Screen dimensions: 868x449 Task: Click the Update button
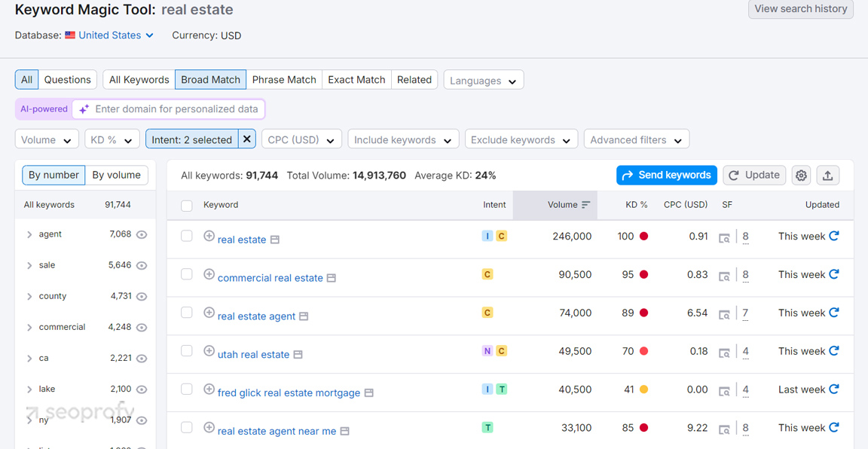(754, 176)
